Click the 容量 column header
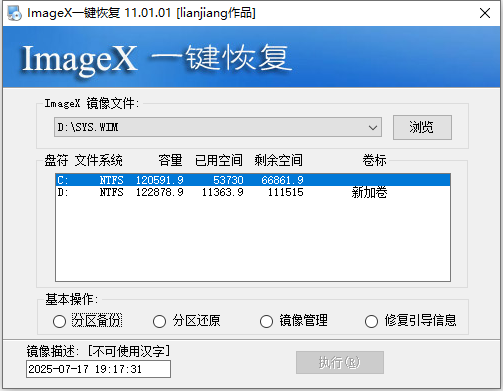 click(170, 160)
